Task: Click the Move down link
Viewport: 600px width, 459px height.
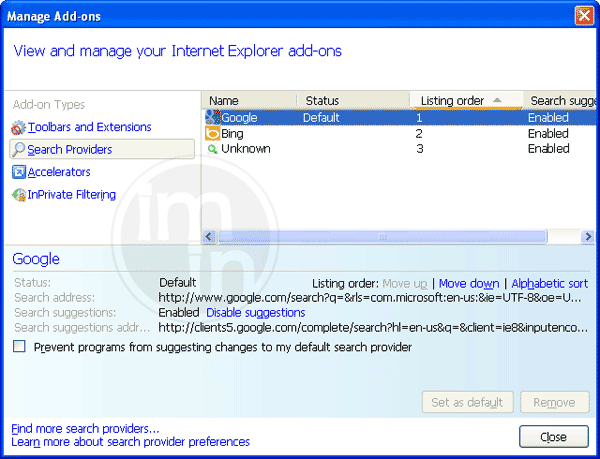Action: point(469,283)
